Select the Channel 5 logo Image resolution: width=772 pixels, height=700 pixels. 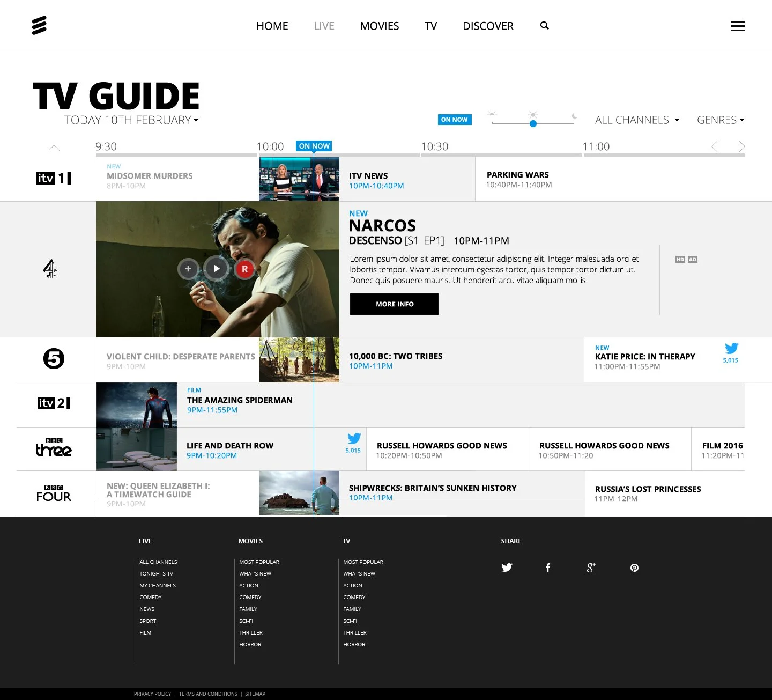pyautogui.click(x=54, y=358)
